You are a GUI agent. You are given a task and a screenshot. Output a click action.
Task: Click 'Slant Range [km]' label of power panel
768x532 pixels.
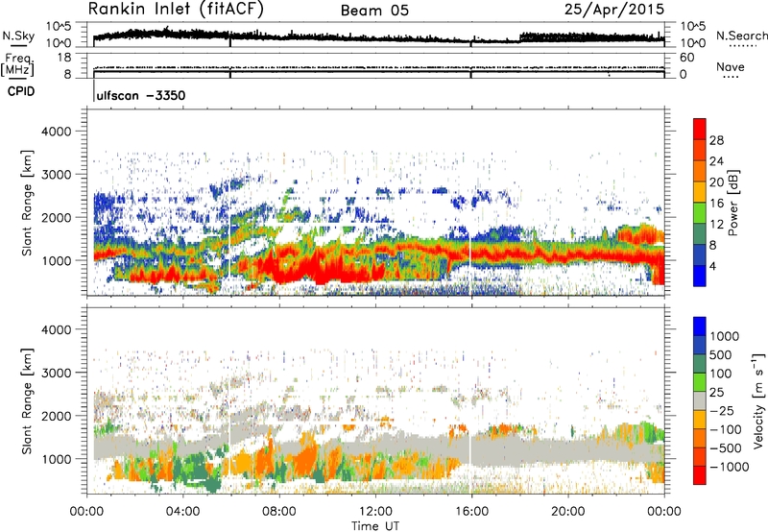27,203
